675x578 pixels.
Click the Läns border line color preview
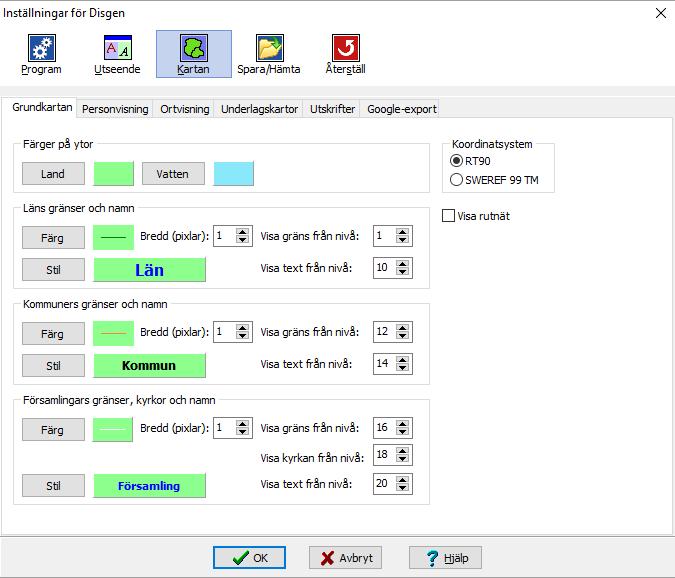[114, 237]
